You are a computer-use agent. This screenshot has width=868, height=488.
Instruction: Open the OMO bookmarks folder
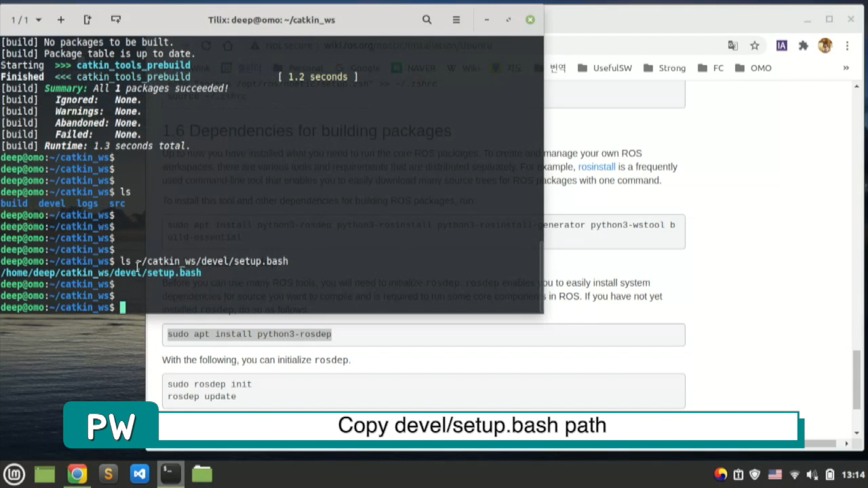coord(753,68)
